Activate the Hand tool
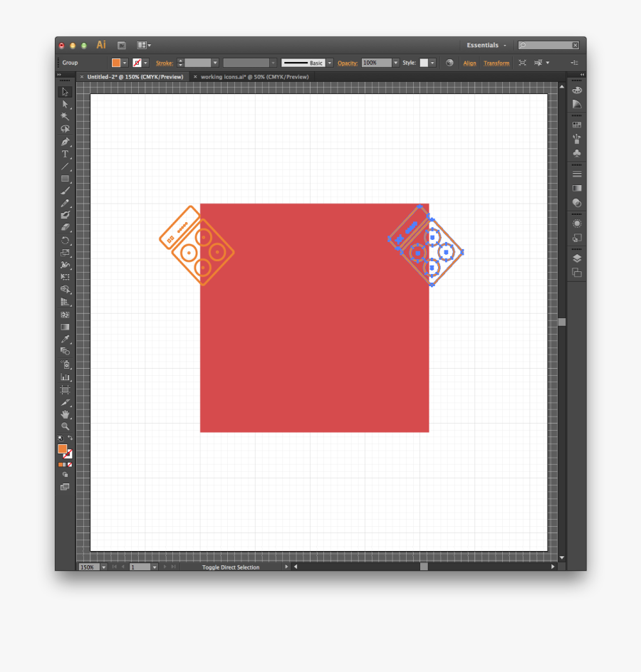641x672 pixels. tap(65, 414)
